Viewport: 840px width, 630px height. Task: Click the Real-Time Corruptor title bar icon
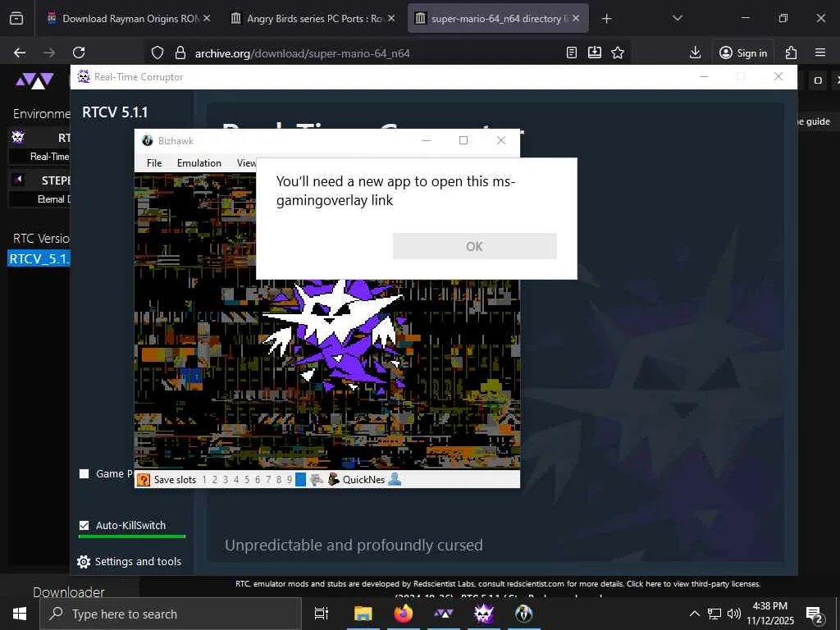pos(84,76)
